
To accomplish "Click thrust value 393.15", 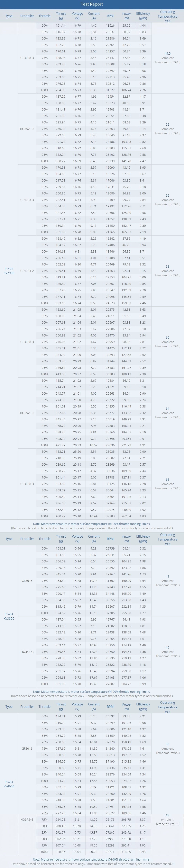I will (x=61, y=303).
